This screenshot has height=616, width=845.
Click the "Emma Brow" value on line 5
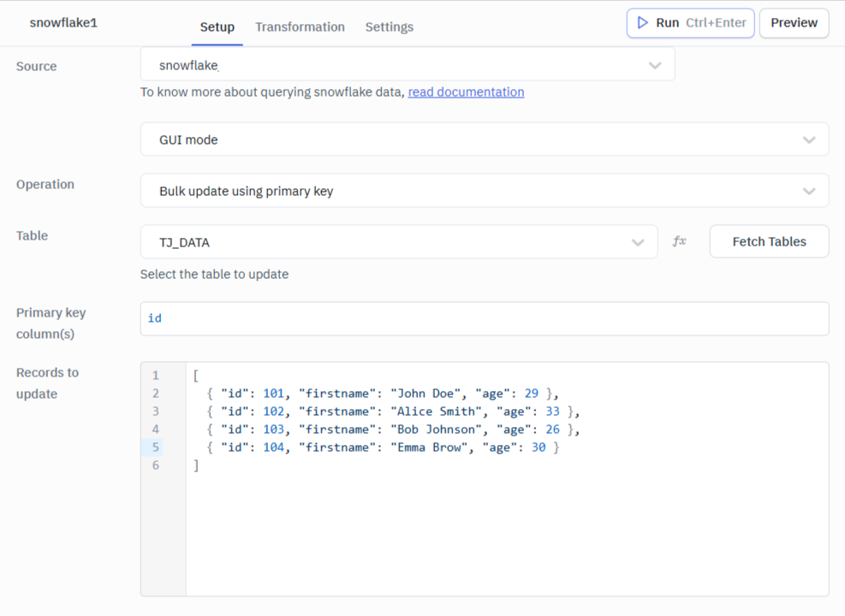click(x=429, y=447)
